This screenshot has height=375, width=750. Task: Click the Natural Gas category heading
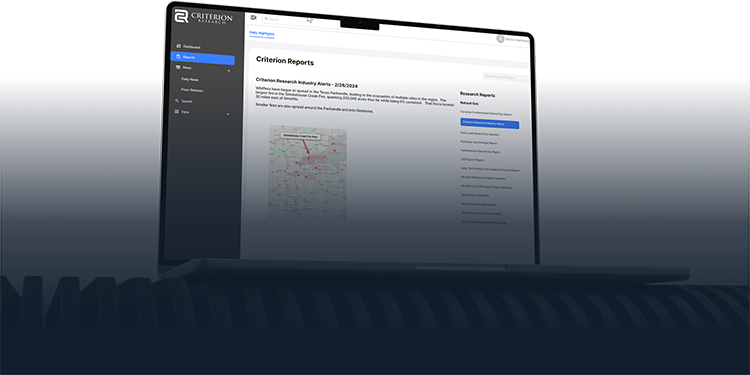click(469, 103)
